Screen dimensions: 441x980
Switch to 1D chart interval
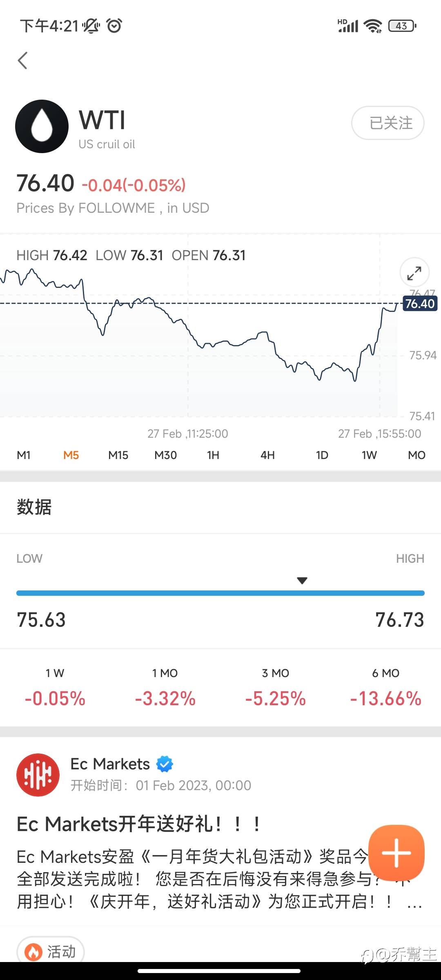(322, 455)
